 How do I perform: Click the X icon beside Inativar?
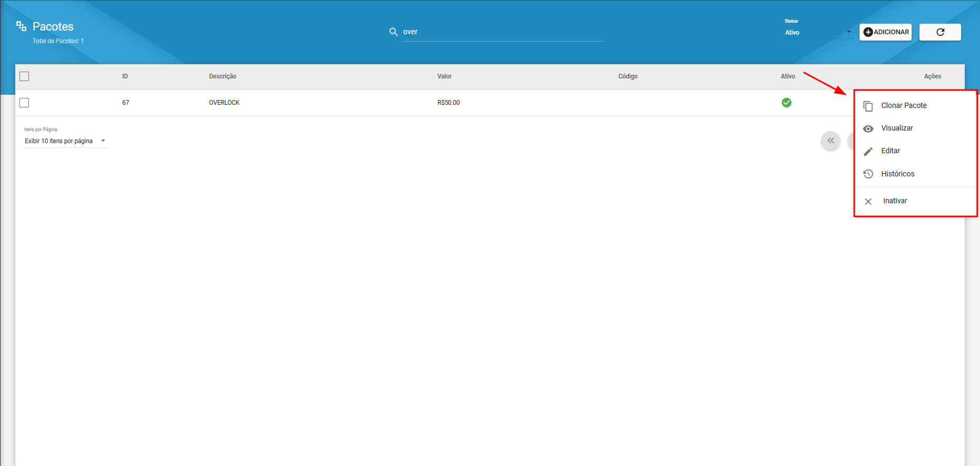[x=868, y=201]
